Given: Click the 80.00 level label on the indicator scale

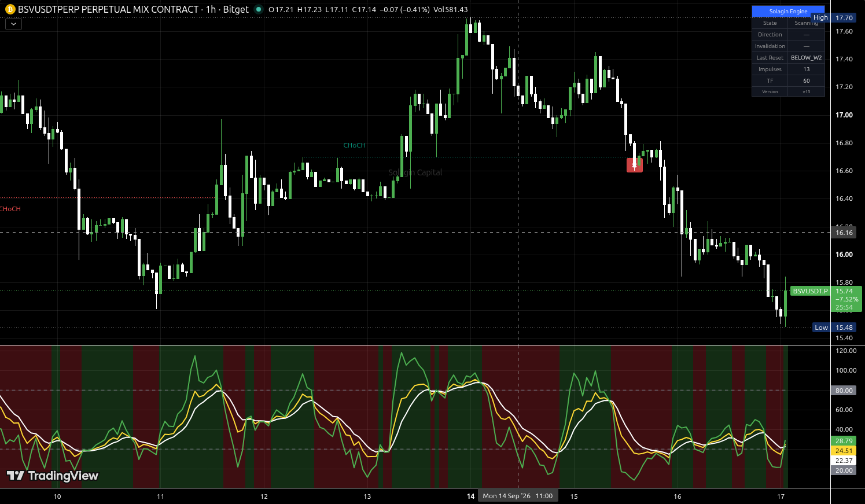Looking at the screenshot, I should [844, 391].
